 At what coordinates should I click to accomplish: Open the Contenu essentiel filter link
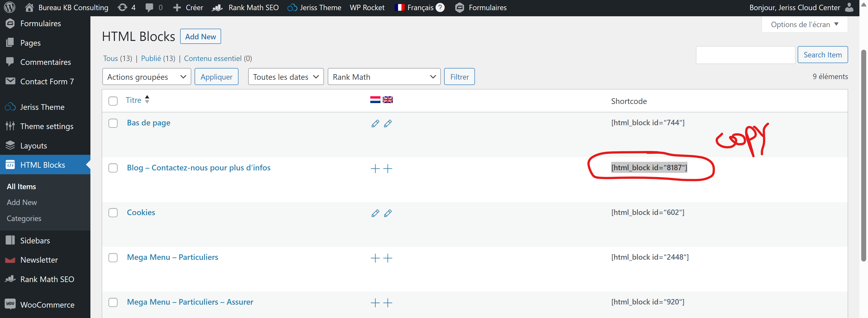tap(218, 58)
